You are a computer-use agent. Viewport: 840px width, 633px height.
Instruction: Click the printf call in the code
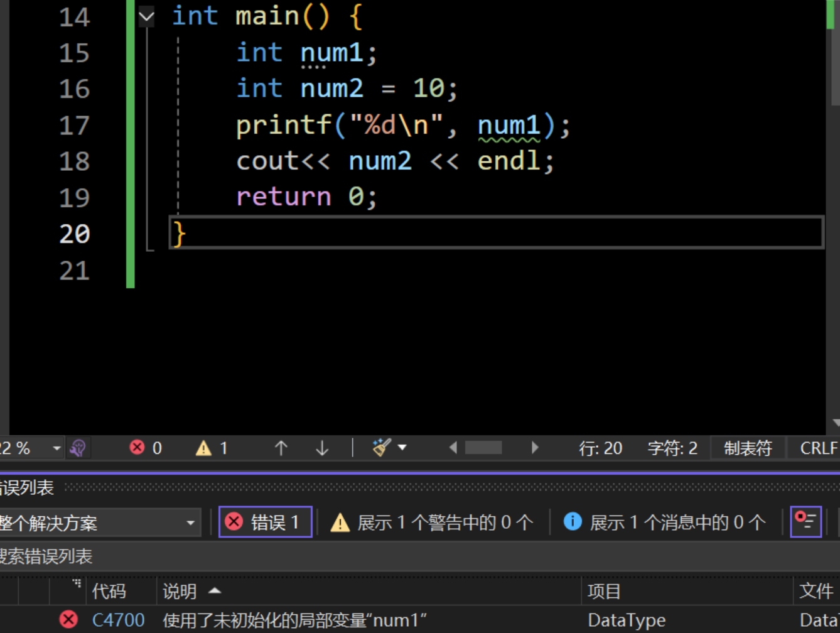pyautogui.click(x=284, y=126)
